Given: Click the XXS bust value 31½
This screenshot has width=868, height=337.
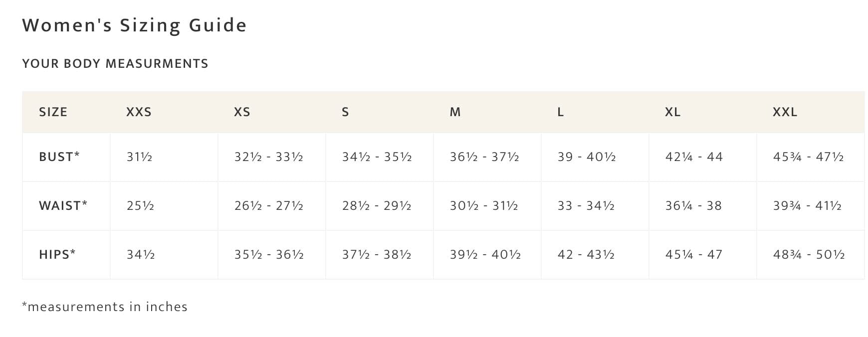Looking at the screenshot, I should [x=139, y=157].
